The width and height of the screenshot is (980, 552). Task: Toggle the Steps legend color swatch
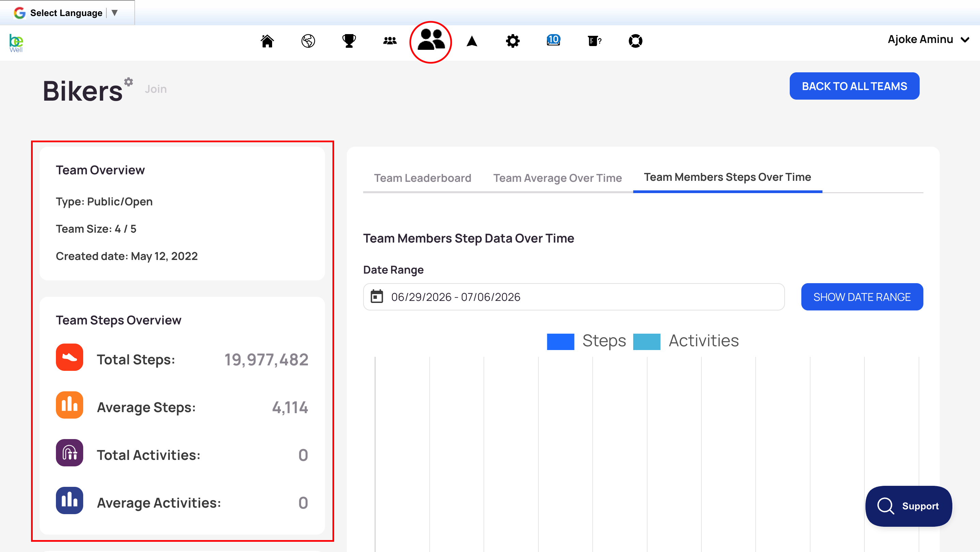coord(560,342)
